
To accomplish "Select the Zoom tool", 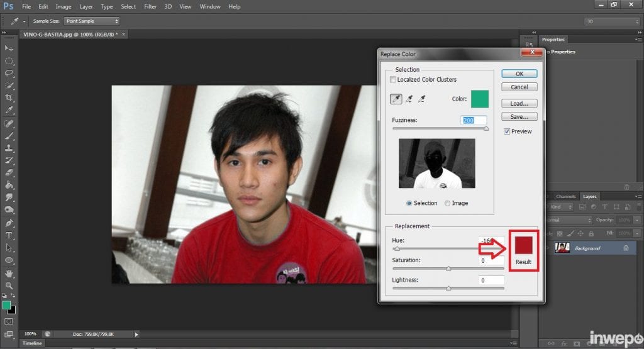I will pyautogui.click(x=9, y=285).
